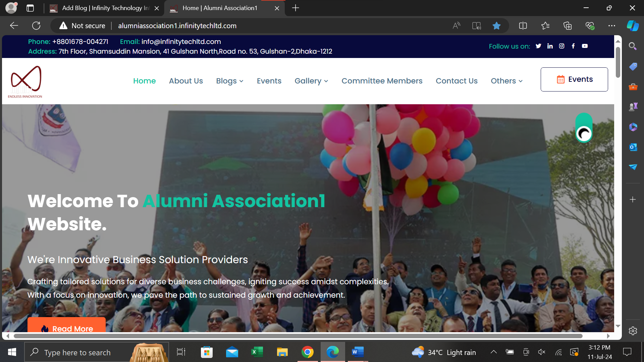Toggle the green floating theme switch

click(x=584, y=128)
